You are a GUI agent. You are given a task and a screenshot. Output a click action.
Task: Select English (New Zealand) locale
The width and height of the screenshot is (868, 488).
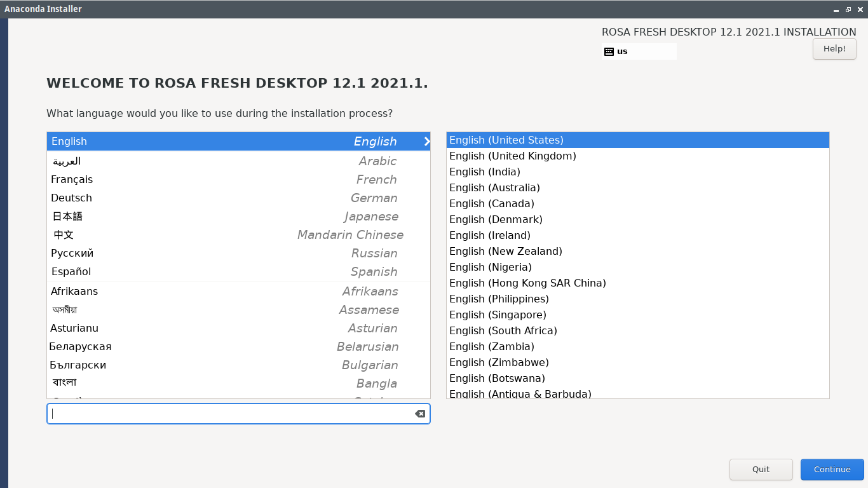638,251
